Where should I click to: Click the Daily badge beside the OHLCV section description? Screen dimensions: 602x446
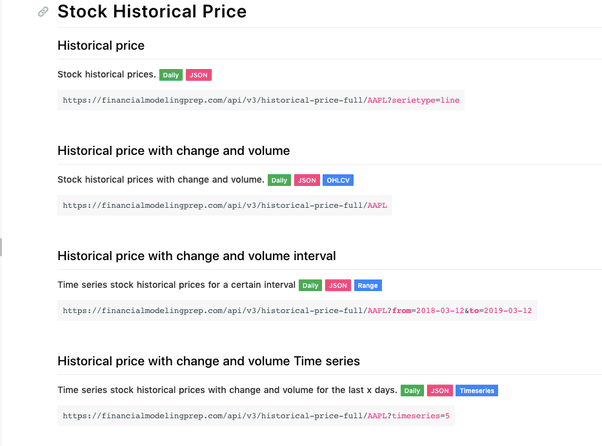click(279, 180)
